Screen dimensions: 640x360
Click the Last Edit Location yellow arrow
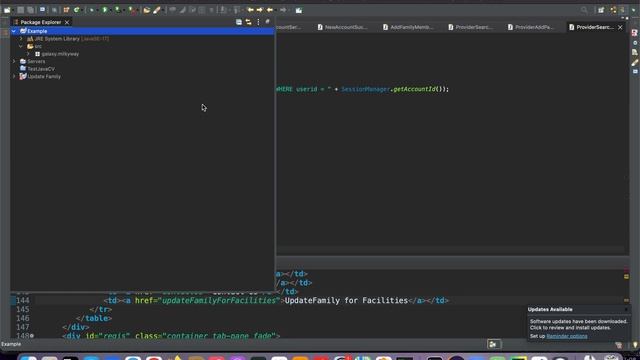250,10
